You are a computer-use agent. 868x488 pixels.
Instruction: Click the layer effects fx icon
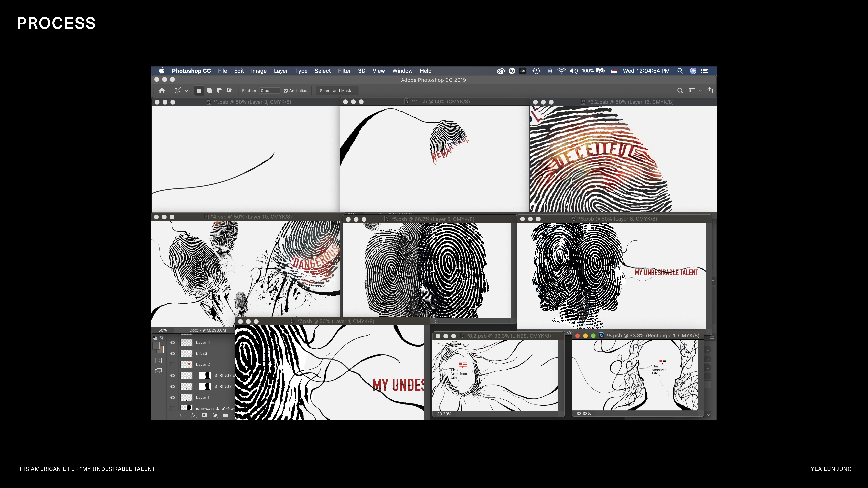(x=193, y=415)
